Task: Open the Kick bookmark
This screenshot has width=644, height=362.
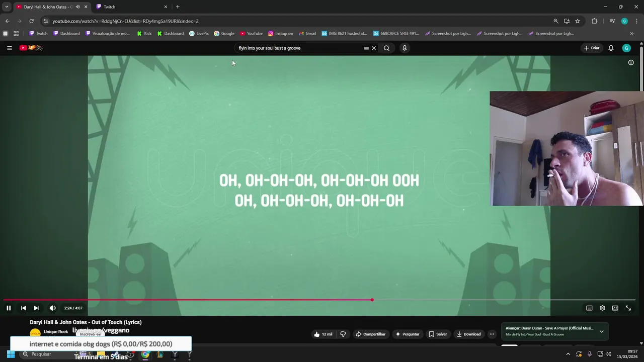Action: tap(144, 34)
